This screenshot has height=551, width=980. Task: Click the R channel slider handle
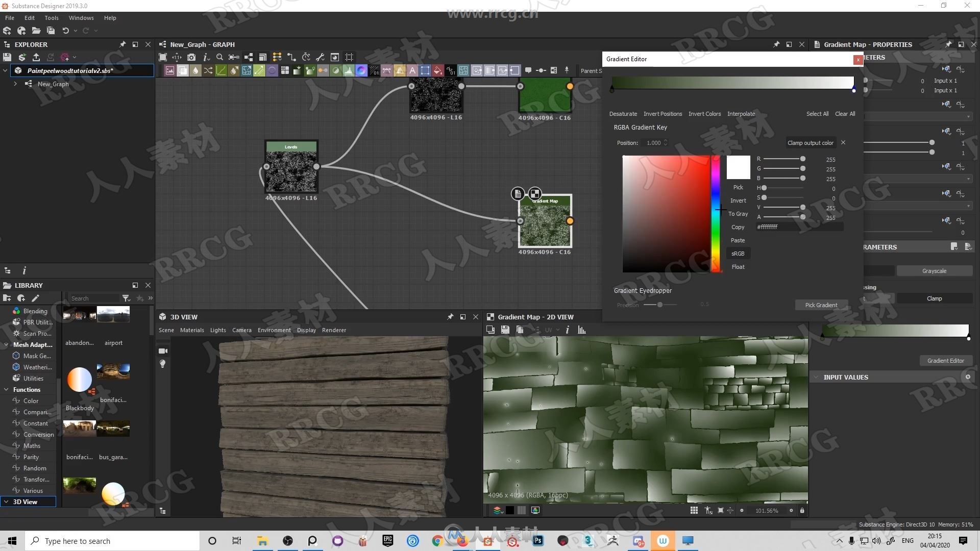coord(803,159)
